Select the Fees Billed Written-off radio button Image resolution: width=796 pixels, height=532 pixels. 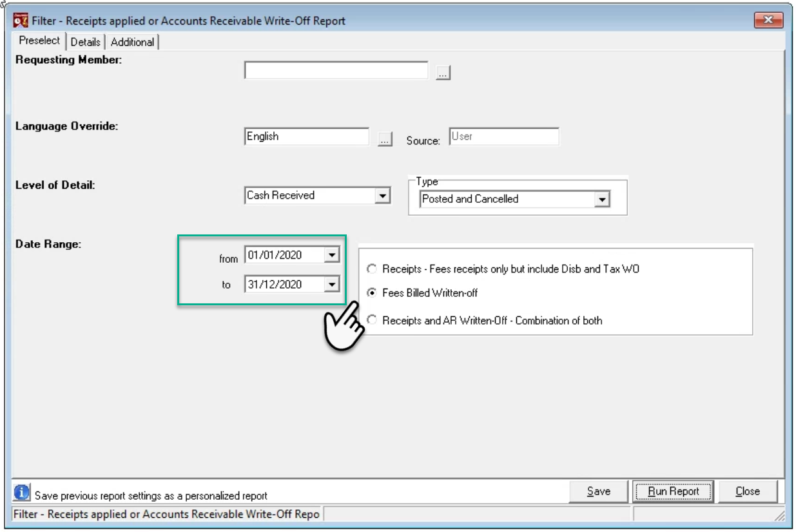click(x=371, y=293)
